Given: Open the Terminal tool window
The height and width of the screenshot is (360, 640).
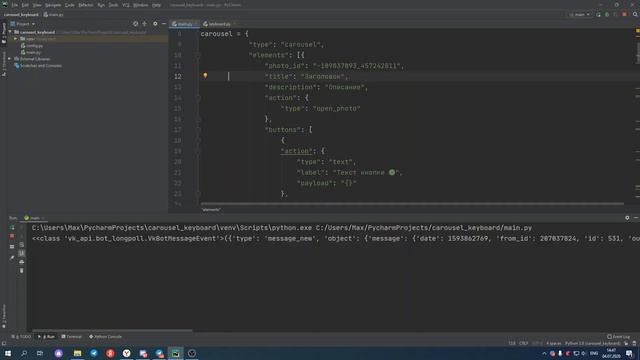Looking at the screenshot, I should [x=72, y=337].
